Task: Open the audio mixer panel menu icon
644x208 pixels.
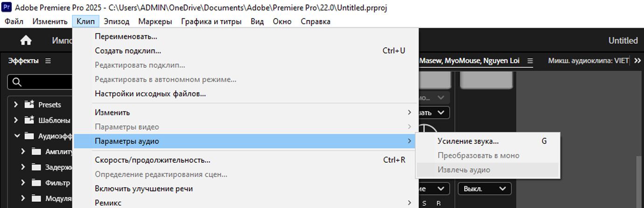Action: pyautogui.click(x=530, y=61)
